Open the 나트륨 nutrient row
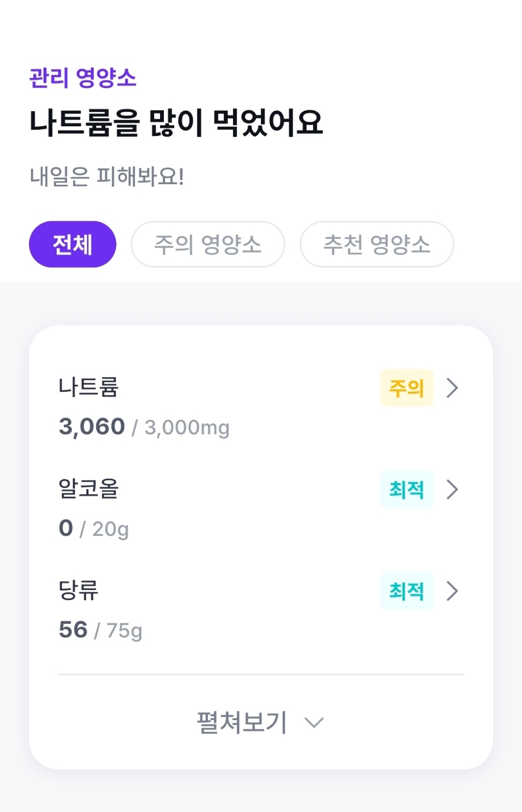The width and height of the screenshot is (522, 812). pos(89,387)
